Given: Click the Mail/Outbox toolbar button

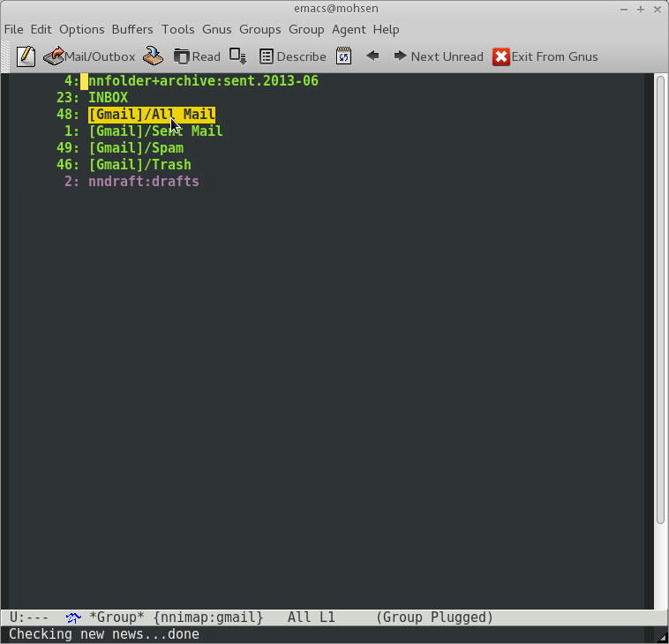Looking at the screenshot, I should pyautogui.click(x=89, y=56).
